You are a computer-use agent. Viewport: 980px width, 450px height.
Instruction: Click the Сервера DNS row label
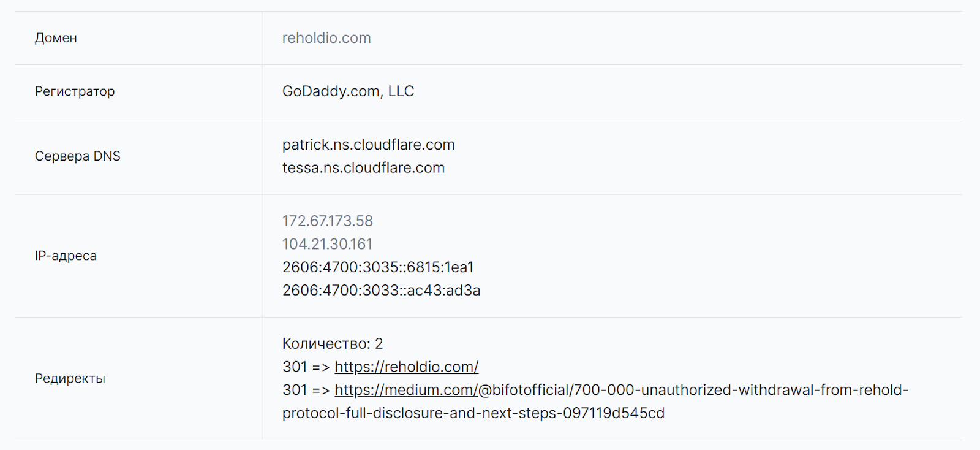pos(78,156)
